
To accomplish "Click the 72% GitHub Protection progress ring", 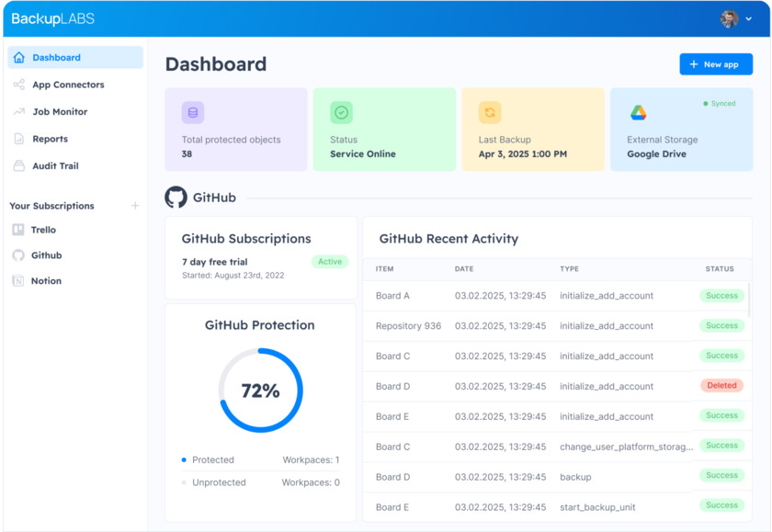I will (x=260, y=391).
